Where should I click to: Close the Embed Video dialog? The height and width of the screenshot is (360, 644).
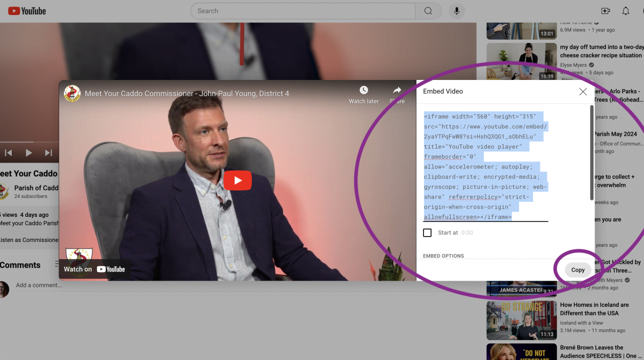pos(583,92)
